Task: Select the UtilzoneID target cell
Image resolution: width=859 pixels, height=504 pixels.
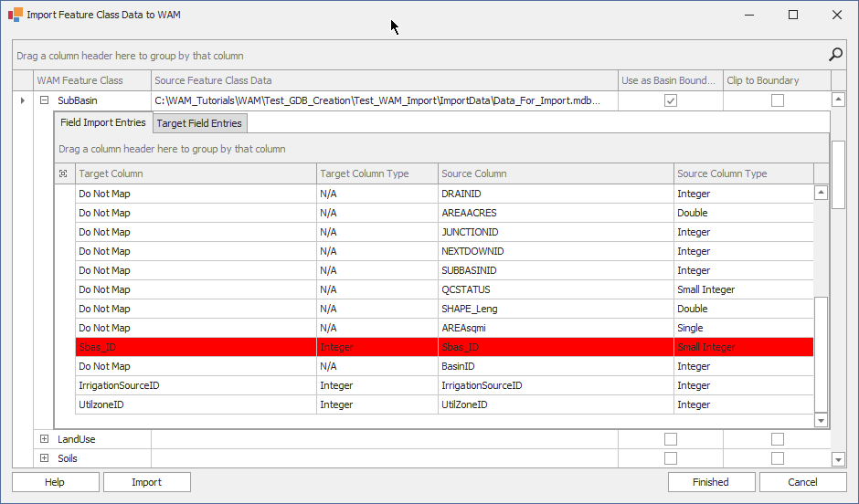Action: 196,404
